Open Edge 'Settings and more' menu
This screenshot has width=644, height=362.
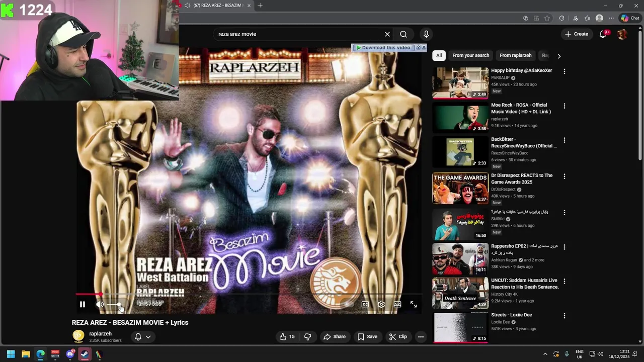point(611,18)
